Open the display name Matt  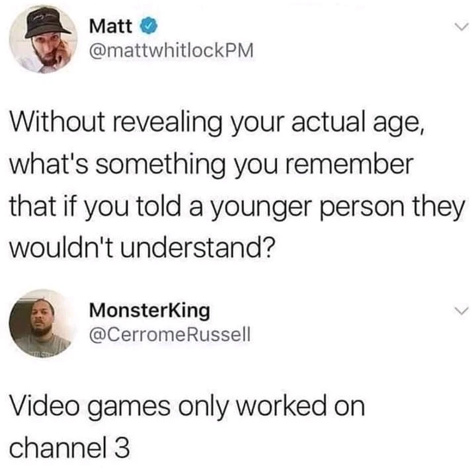pyautogui.click(x=110, y=26)
